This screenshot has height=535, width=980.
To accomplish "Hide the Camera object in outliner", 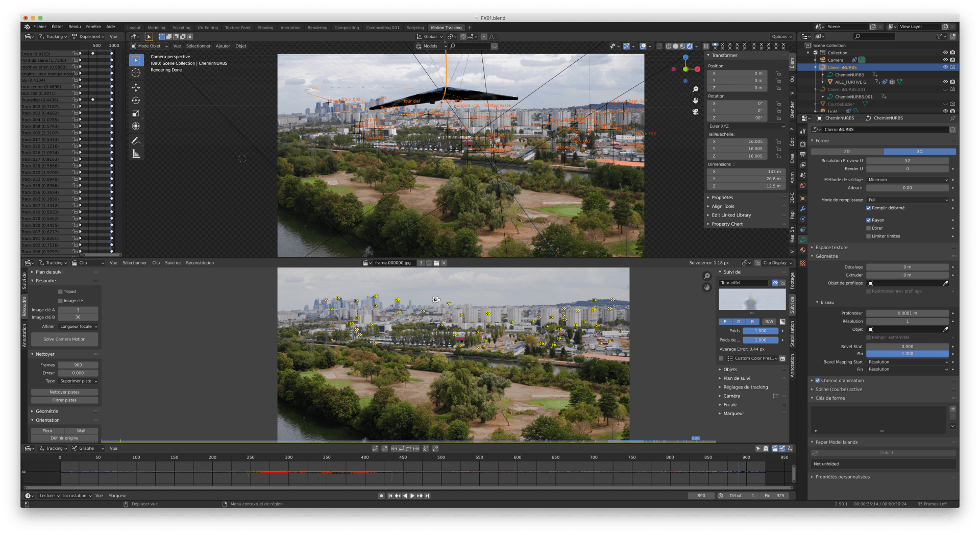I will (945, 60).
